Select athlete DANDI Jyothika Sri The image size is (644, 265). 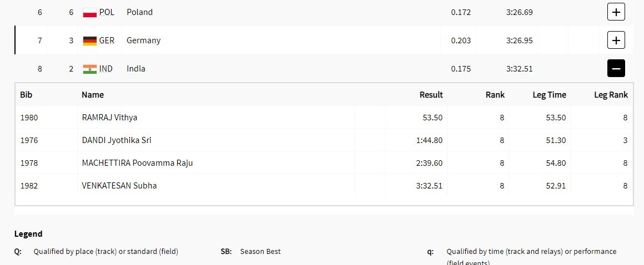[117, 140]
